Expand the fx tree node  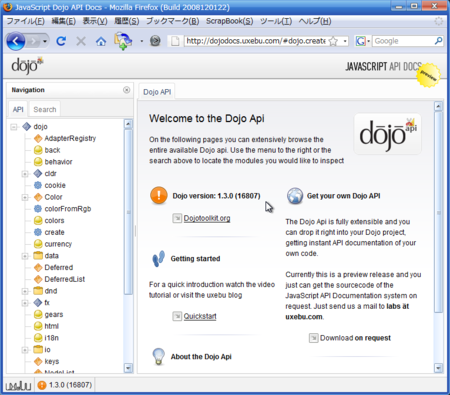[25, 303]
